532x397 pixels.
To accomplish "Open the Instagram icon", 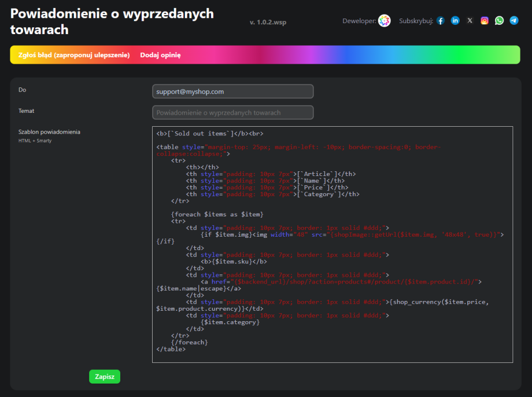I will tap(485, 21).
